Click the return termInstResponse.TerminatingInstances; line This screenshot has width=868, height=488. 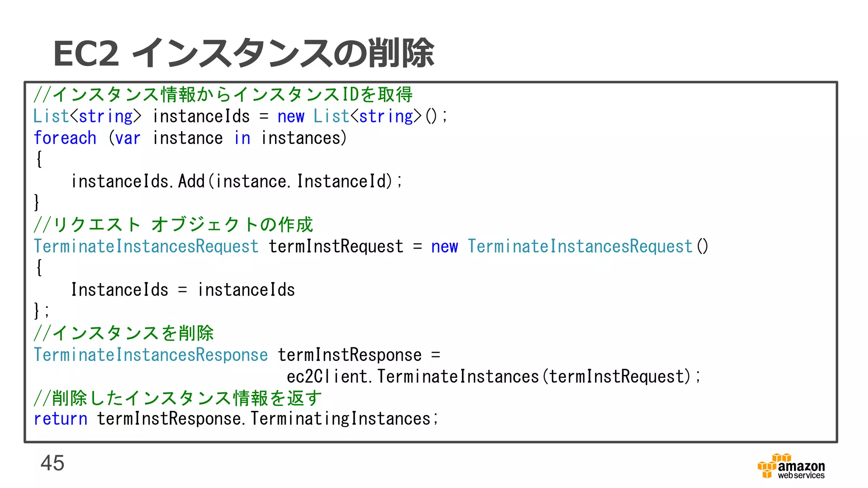tap(236, 419)
